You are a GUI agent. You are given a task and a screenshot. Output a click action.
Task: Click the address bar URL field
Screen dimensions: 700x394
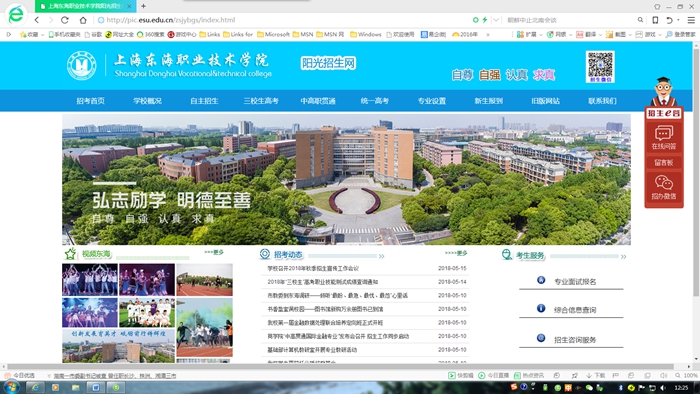pos(171,20)
